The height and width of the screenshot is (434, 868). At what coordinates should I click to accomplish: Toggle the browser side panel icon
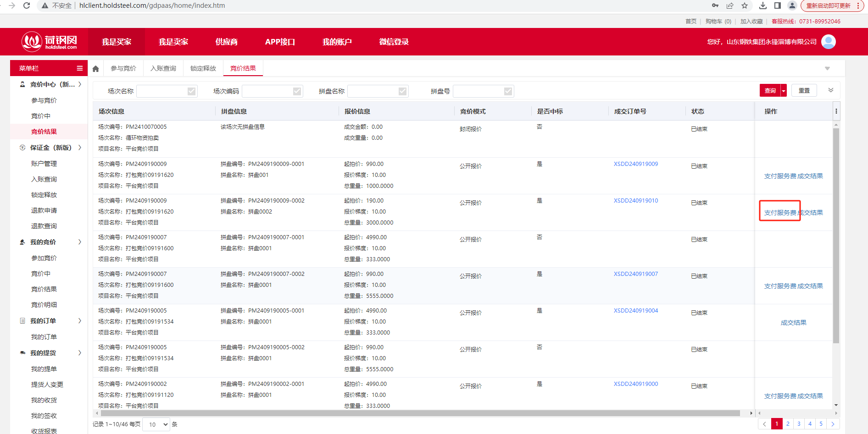tap(778, 5)
